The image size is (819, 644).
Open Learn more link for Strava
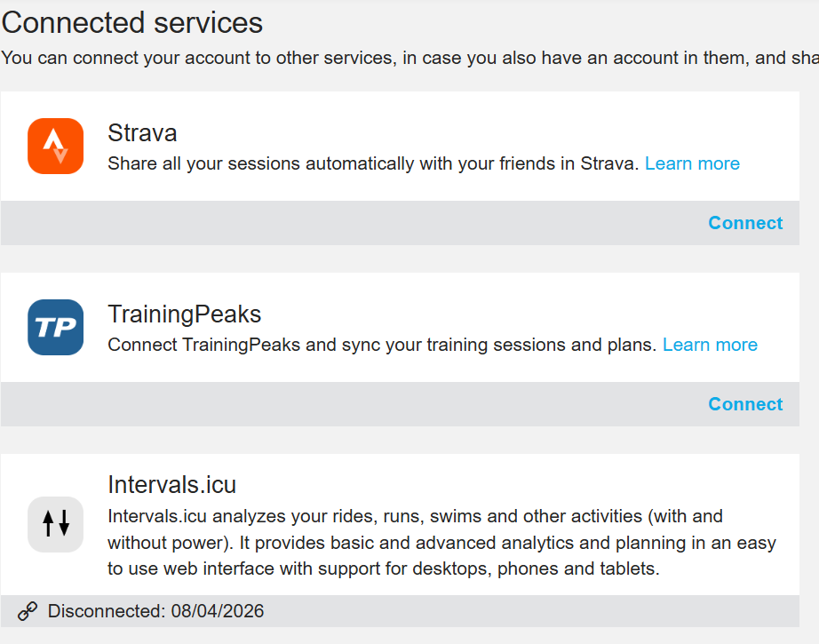[x=692, y=163]
